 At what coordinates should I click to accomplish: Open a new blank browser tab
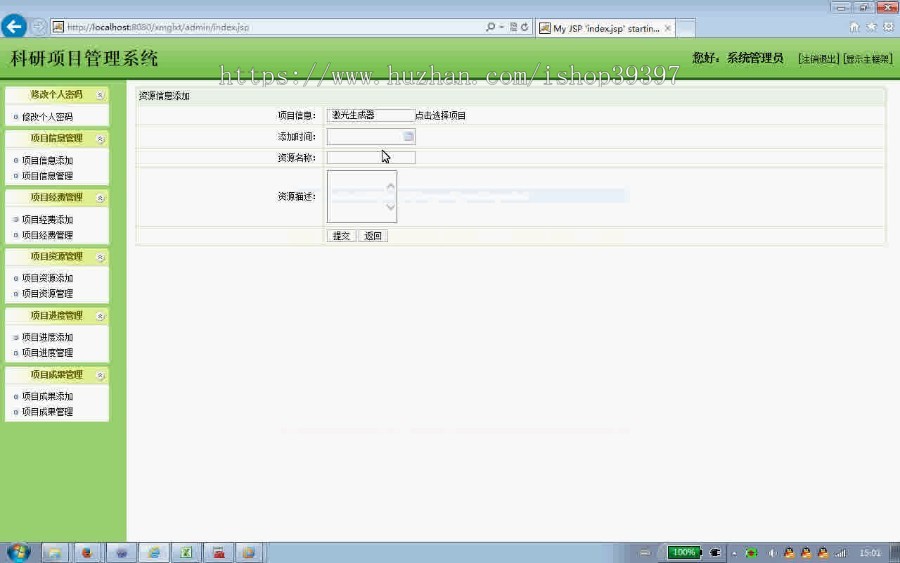[x=685, y=28]
